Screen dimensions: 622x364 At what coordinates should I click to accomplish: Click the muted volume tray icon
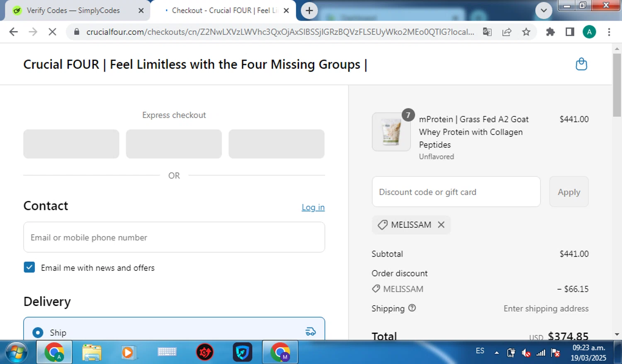click(526, 353)
